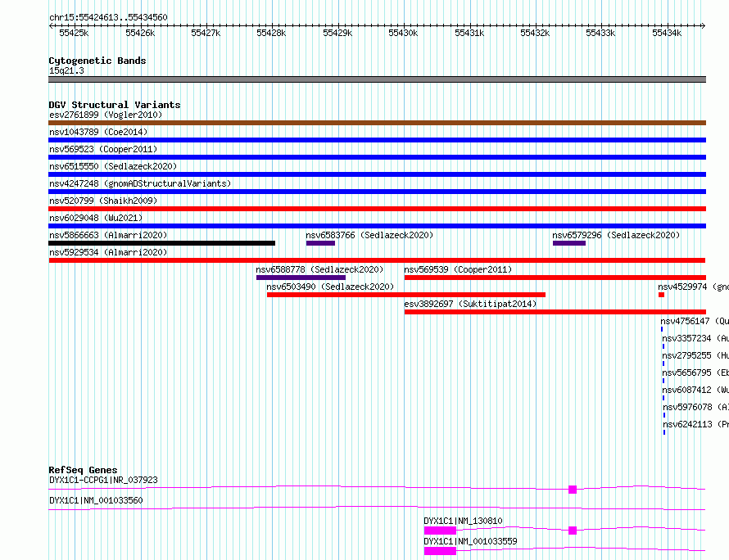Image resolution: width=729 pixels, height=560 pixels.
Task: Click nsv6583766 (Sedlazeck2020) label
Action: pos(369,235)
